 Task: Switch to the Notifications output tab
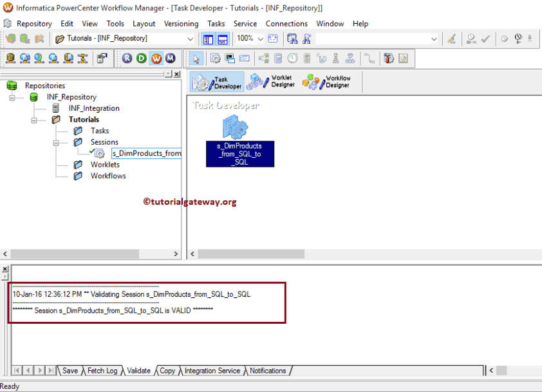268,371
